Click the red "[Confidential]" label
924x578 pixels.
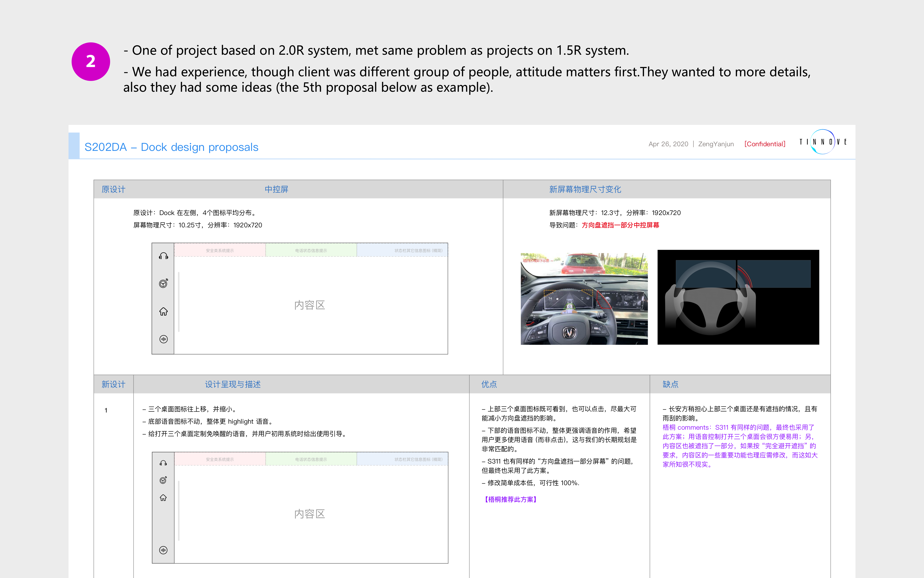tap(765, 144)
